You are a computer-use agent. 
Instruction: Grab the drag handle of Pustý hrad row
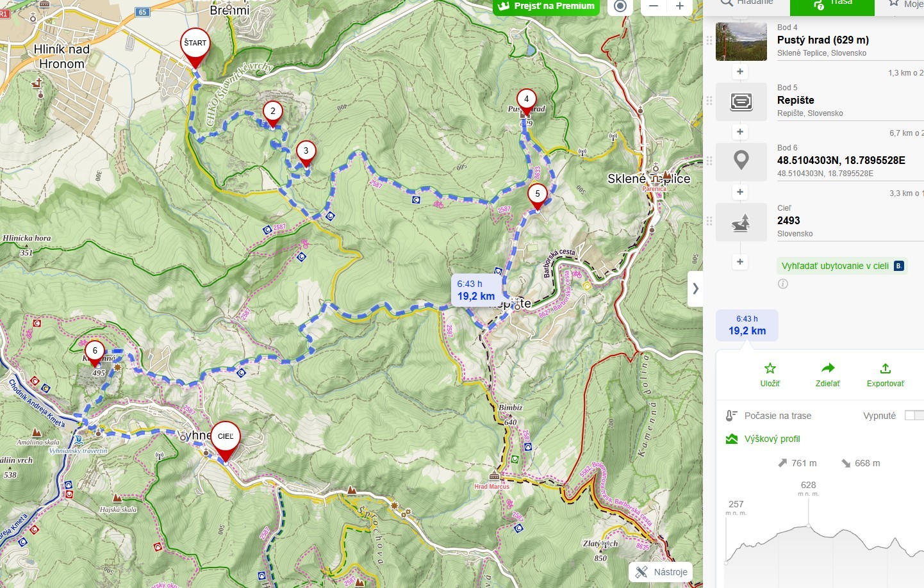coord(709,40)
